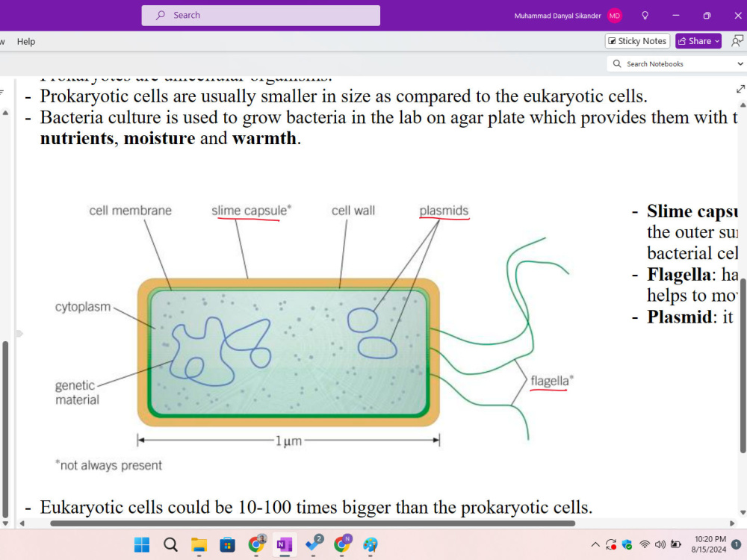The height and width of the screenshot is (560, 747).
Task: Click the horizontal scrollbar left arrow
Action: click(22, 523)
